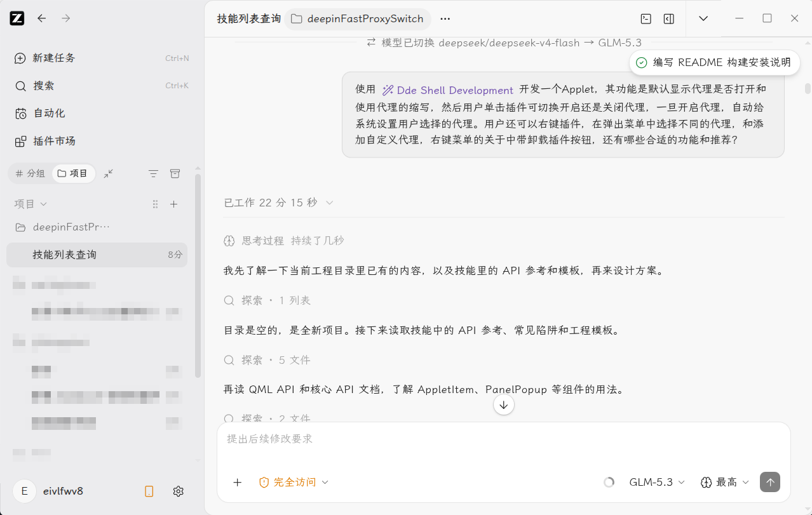812x515 pixels.
Task: Add a new project with the plus icon
Action: 174,204
